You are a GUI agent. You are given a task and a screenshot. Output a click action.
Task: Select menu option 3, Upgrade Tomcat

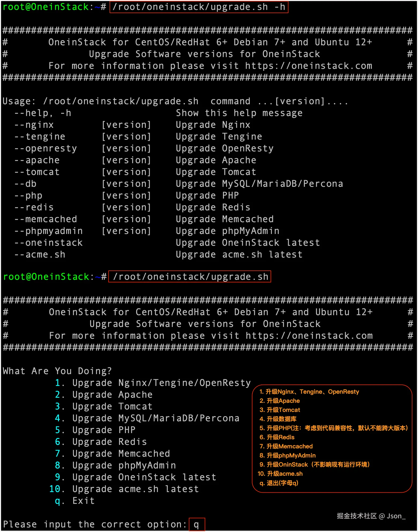112,407
